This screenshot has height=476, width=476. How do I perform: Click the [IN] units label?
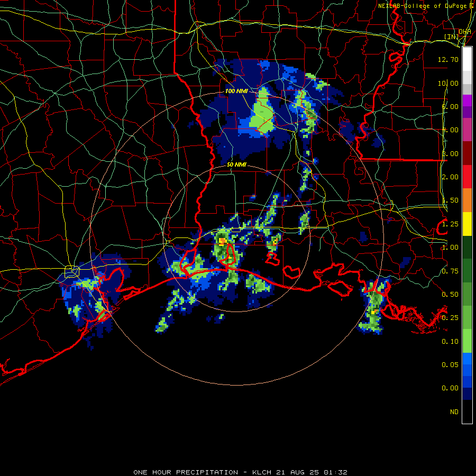[x=452, y=36]
